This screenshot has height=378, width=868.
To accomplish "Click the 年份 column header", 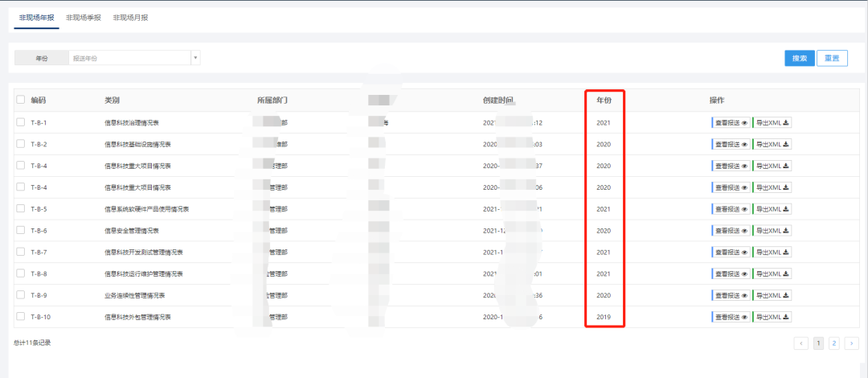I will (604, 101).
